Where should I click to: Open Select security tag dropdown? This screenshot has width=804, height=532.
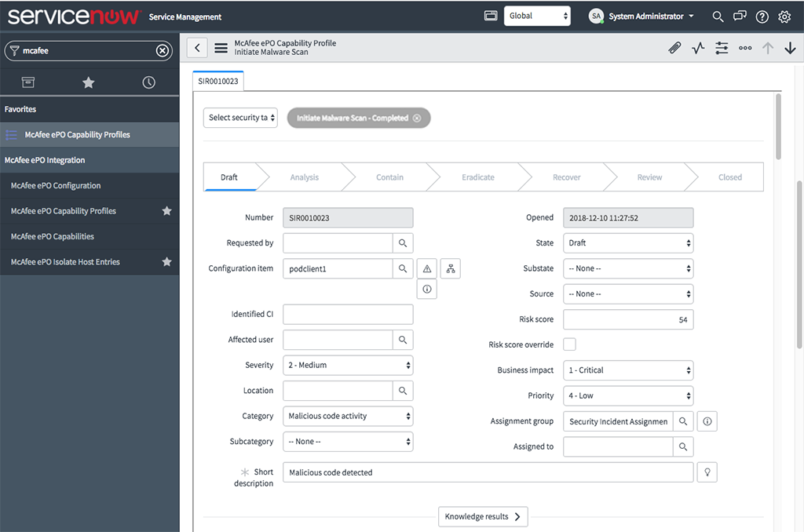click(x=240, y=118)
